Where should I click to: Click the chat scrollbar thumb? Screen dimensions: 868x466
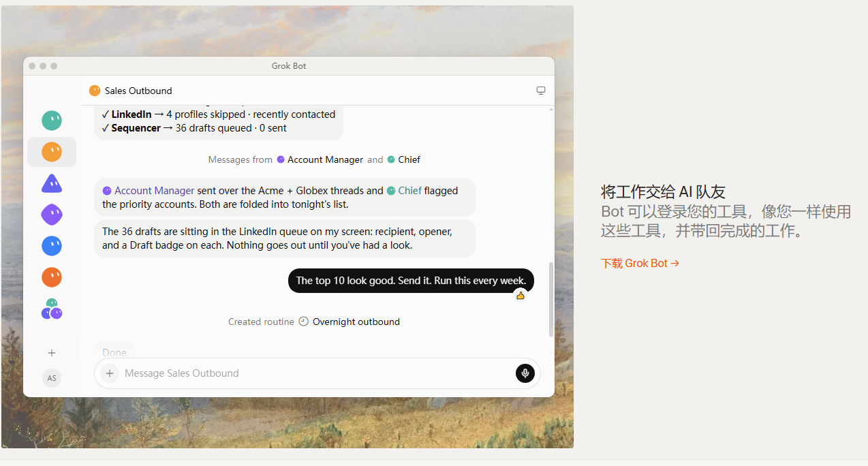pyautogui.click(x=551, y=300)
